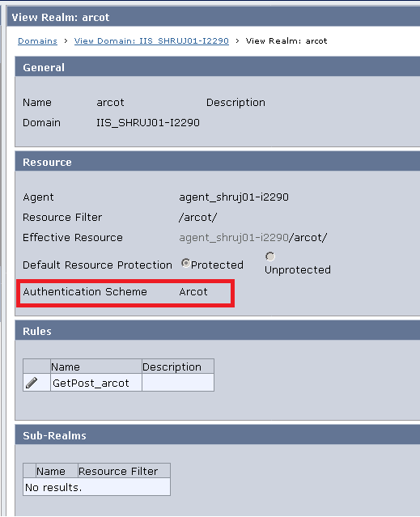420x517 pixels.
Task: Click the pencil edit icon for GetPost_arcot
Action: 32,383
